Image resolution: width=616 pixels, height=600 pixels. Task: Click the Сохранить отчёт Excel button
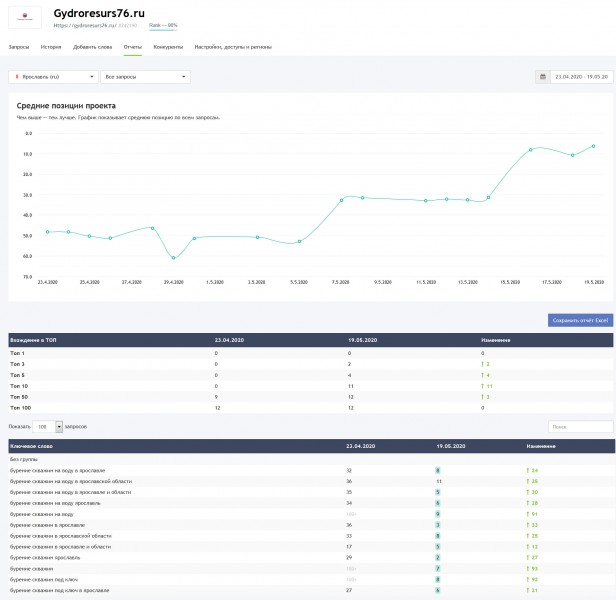pos(580,320)
